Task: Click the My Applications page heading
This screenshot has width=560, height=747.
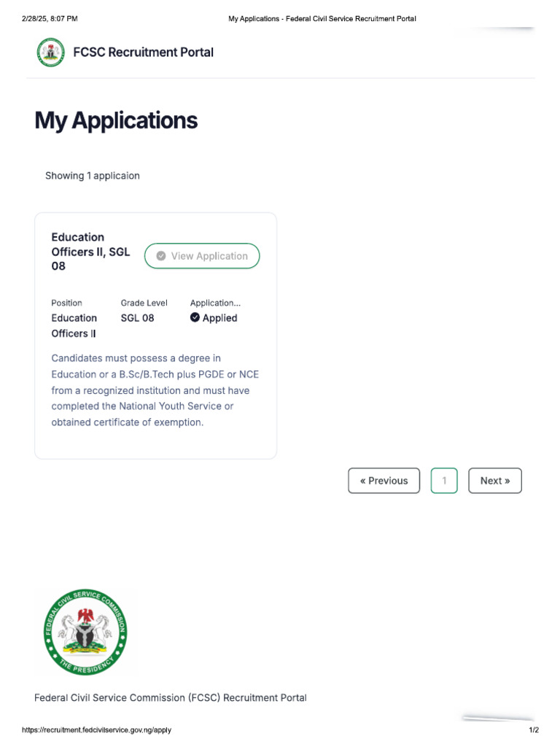Action: (x=116, y=120)
